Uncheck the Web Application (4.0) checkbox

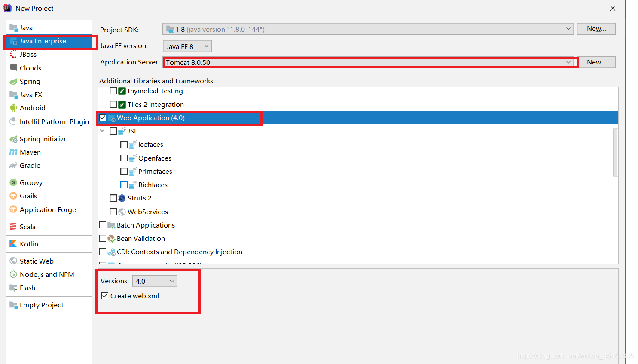click(x=103, y=118)
